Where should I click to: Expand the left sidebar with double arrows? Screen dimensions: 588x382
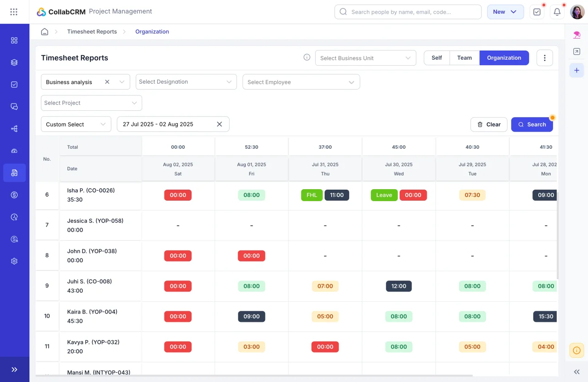click(x=14, y=370)
